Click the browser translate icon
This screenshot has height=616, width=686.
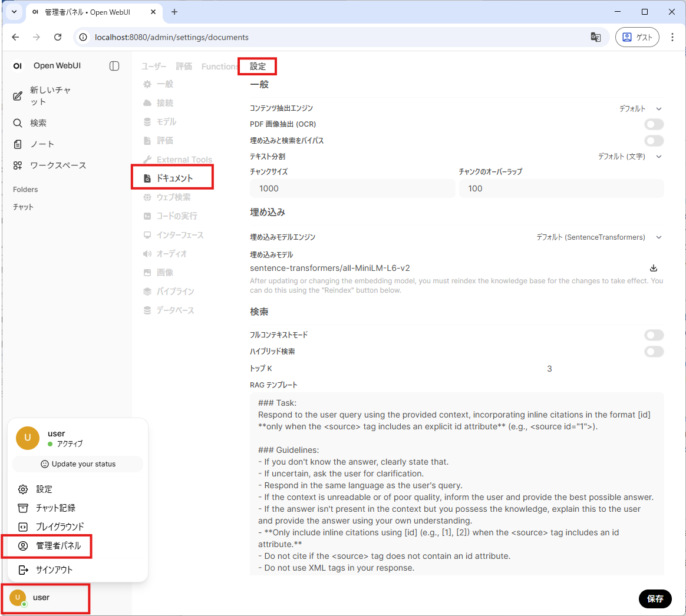(x=595, y=37)
